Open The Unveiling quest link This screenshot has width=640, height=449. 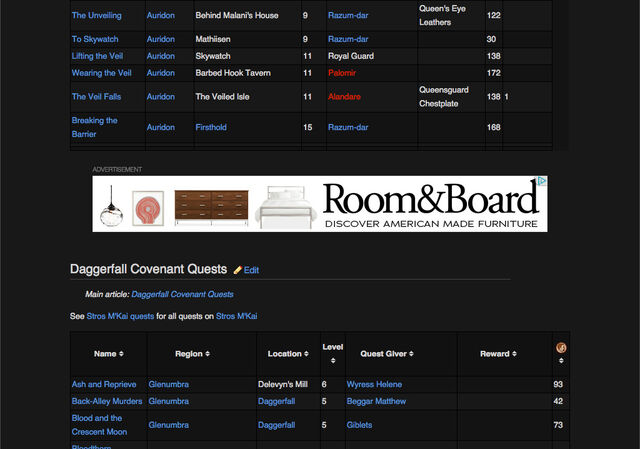tap(96, 16)
